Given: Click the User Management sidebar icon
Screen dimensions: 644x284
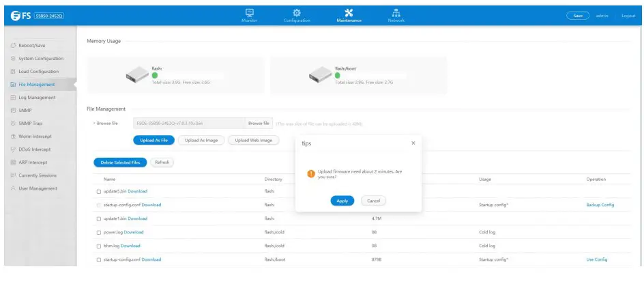Looking at the screenshot, I should 13,188.
